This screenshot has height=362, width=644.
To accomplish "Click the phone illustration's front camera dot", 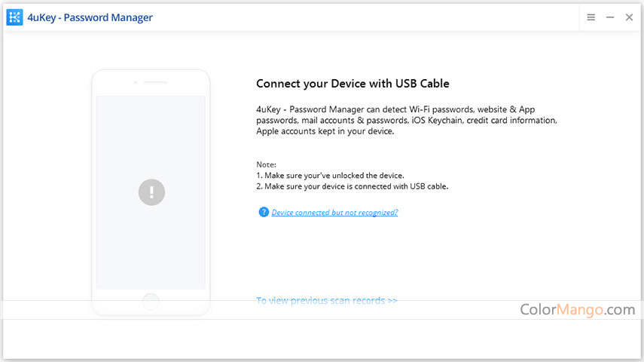I will point(136,82).
